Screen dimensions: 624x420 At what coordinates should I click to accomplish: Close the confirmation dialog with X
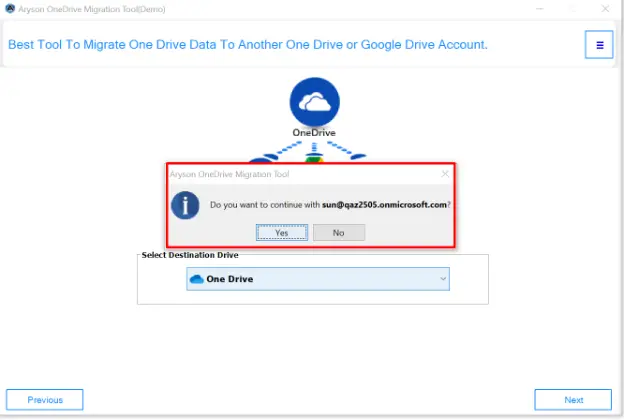point(445,174)
